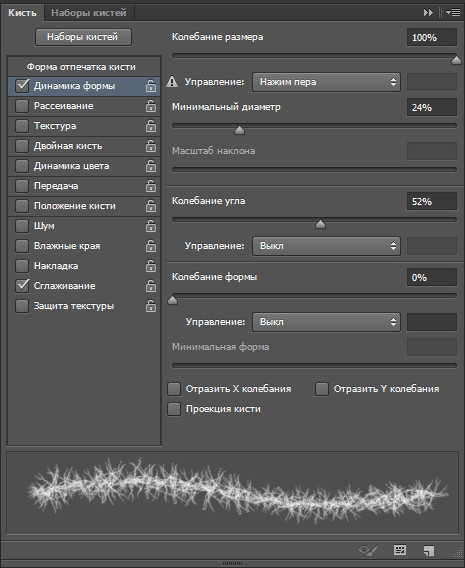Switch to the Наборы кистей tab
Screen dimensions: 465x568
[x=89, y=13]
